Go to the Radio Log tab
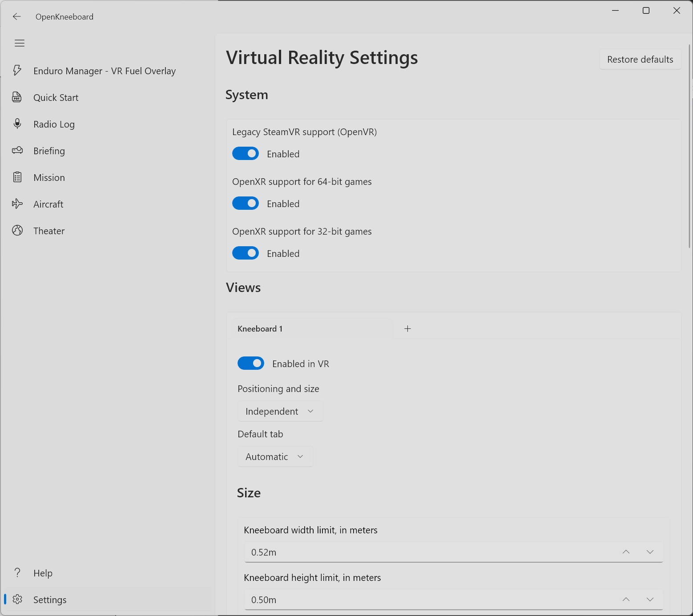693x616 pixels. click(x=54, y=124)
